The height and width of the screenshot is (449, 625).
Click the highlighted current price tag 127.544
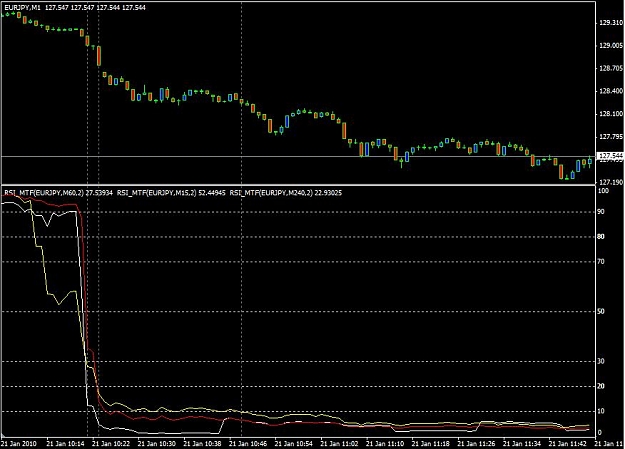coord(611,156)
